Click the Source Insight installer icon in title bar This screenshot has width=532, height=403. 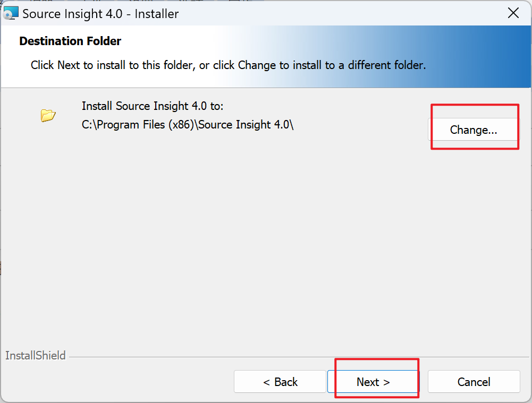coord(10,14)
